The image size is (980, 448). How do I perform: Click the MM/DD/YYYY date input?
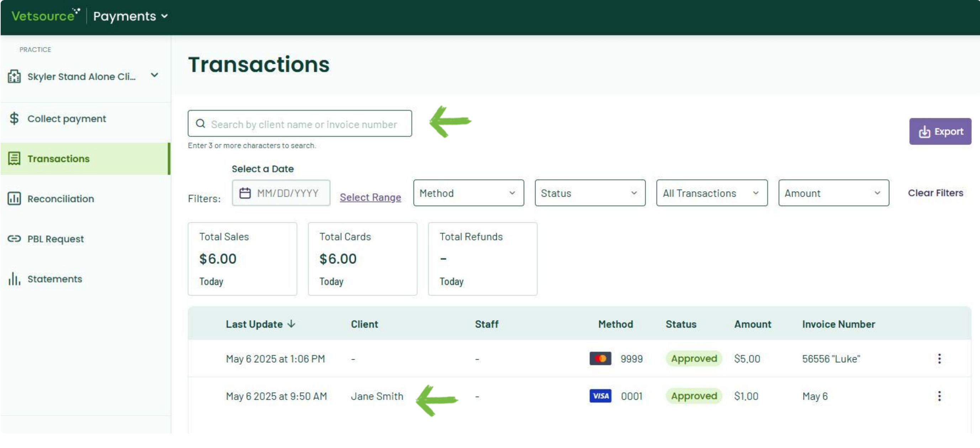(281, 193)
